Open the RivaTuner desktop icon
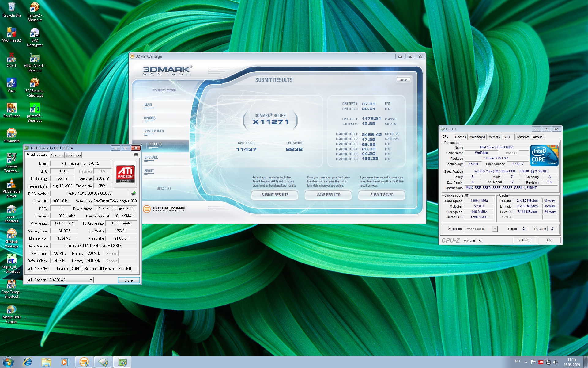Image resolution: width=588 pixels, height=368 pixels. coord(11,108)
